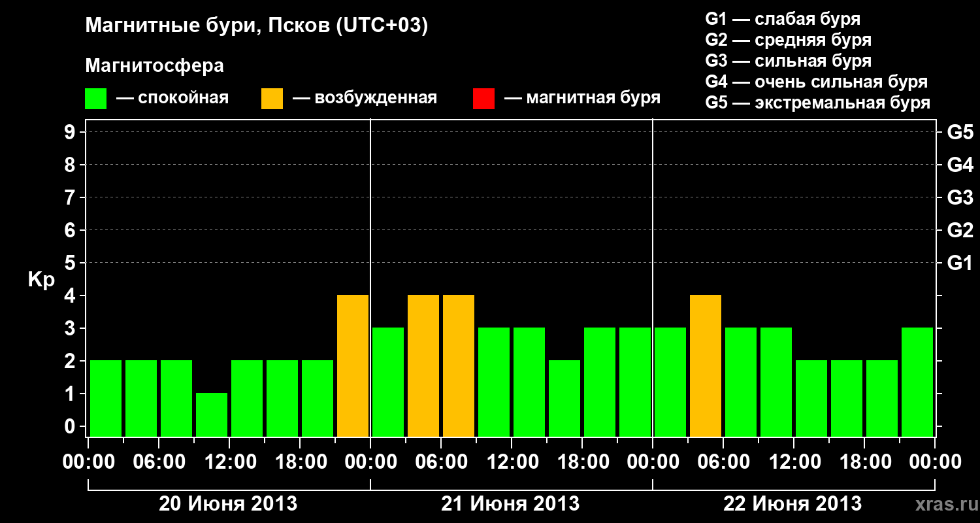Click the orange Kp 4 bar on 20 June
The image size is (980, 523).
[x=353, y=365]
